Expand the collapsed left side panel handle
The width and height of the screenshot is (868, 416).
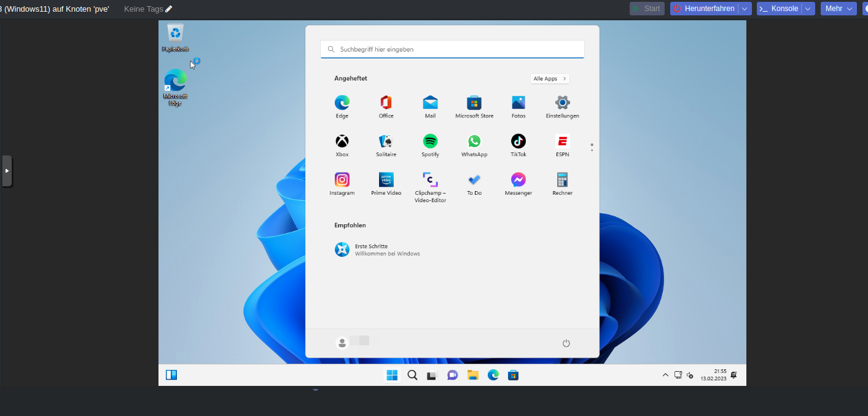click(7, 171)
